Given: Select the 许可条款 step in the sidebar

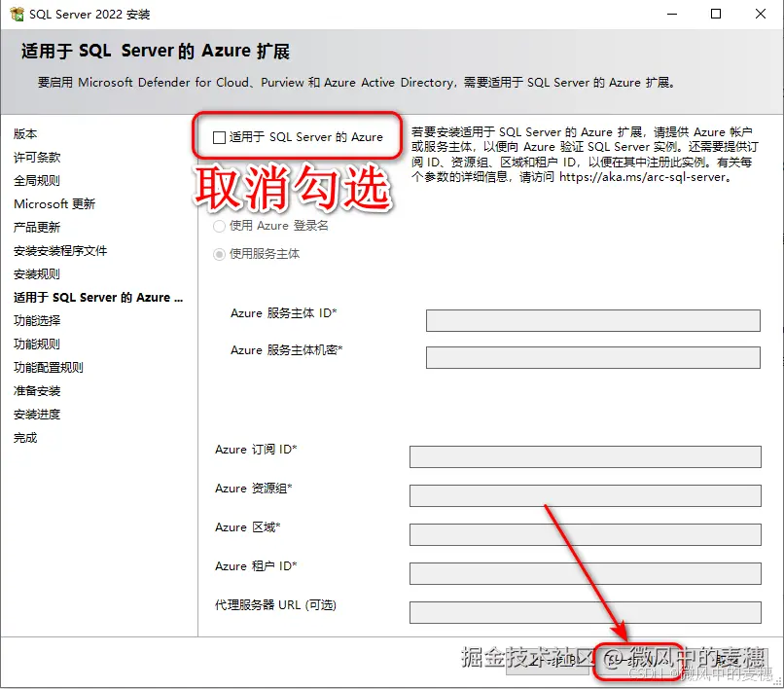Looking at the screenshot, I should pos(37,157).
